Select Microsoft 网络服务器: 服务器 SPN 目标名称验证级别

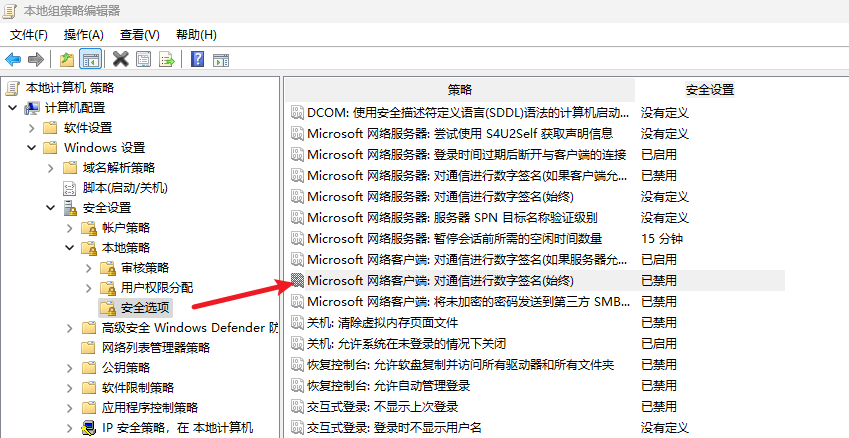[453, 218]
